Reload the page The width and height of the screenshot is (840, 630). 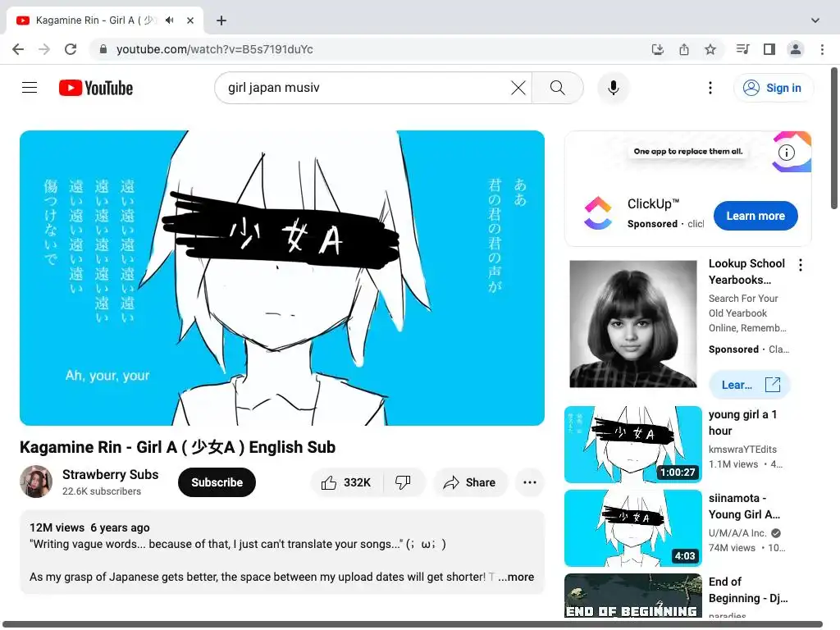click(x=71, y=49)
